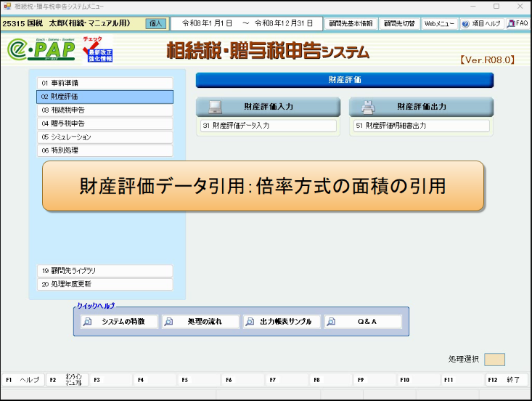The width and height of the screenshot is (532, 401).
Task: Select 03 相続税申告 menu
Action: [105, 110]
